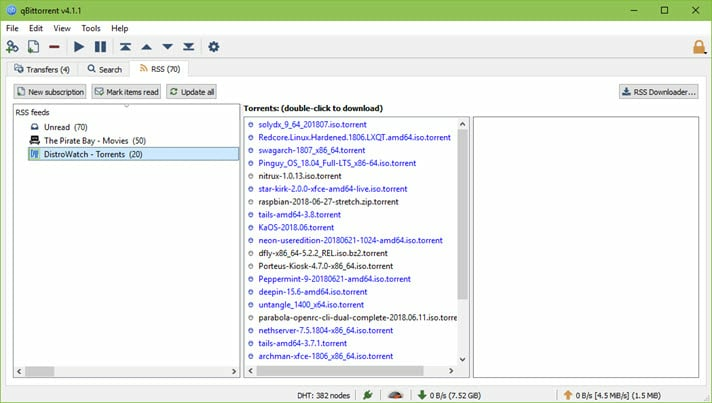Click RSS feeds pane scroll right arrow
The image size is (712, 403).
click(x=234, y=371)
